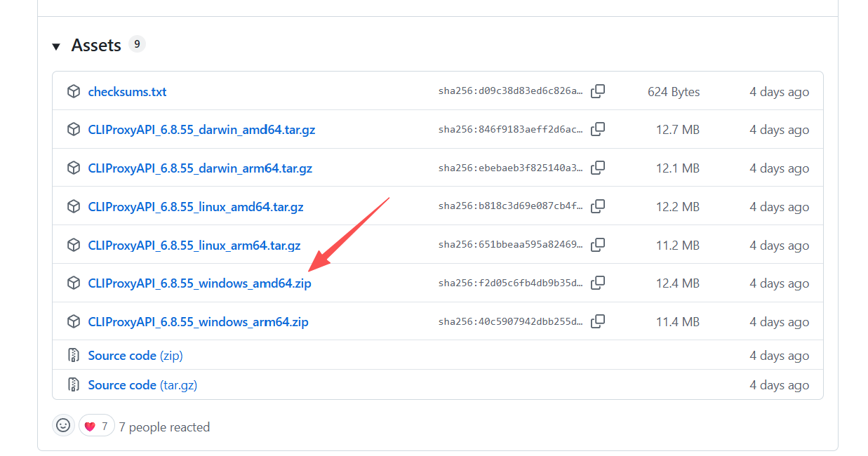Select hash text sha256:846f9183aeff2d6ac…
Screen dimensions: 868x456
pyautogui.click(x=511, y=130)
